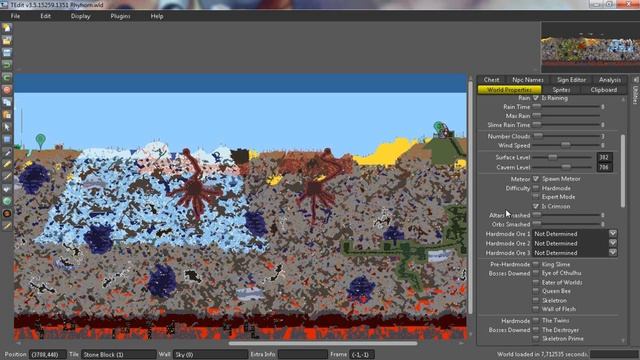Open the File menu
Image resolution: width=640 pixels, height=360 pixels.
pyautogui.click(x=16, y=16)
